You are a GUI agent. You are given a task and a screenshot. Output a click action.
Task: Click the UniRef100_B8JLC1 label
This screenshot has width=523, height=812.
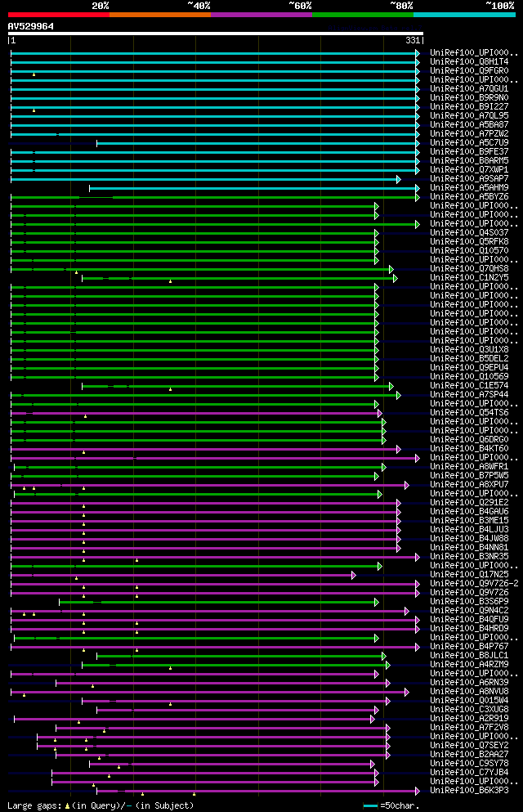pyautogui.click(x=469, y=655)
